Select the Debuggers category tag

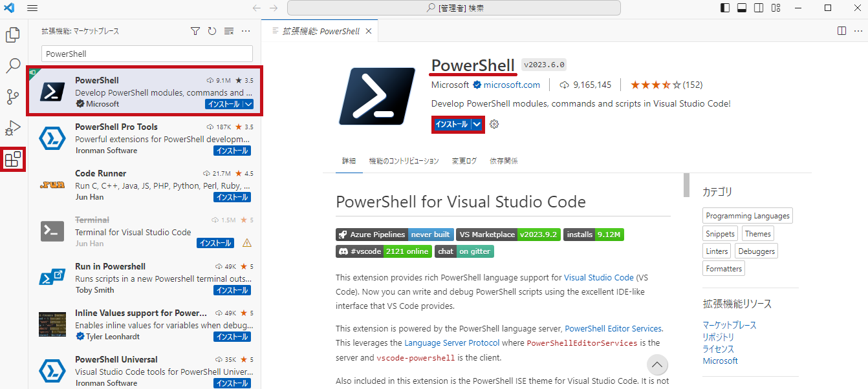pyautogui.click(x=756, y=251)
